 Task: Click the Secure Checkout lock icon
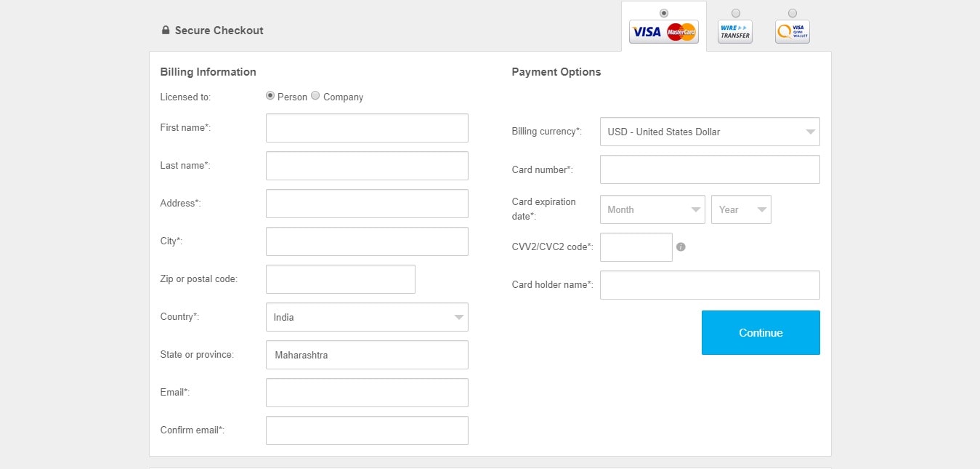pyautogui.click(x=165, y=31)
